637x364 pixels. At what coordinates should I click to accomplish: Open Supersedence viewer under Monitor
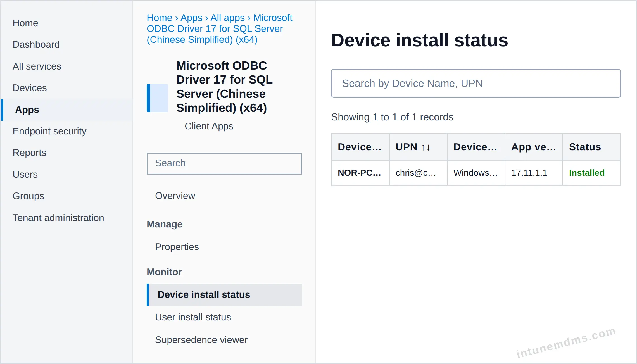point(201,340)
